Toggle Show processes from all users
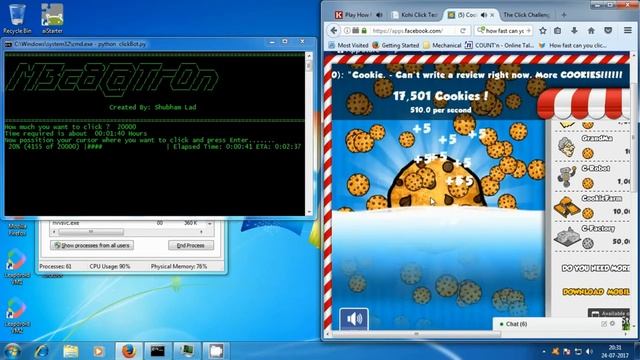 [92, 245]
